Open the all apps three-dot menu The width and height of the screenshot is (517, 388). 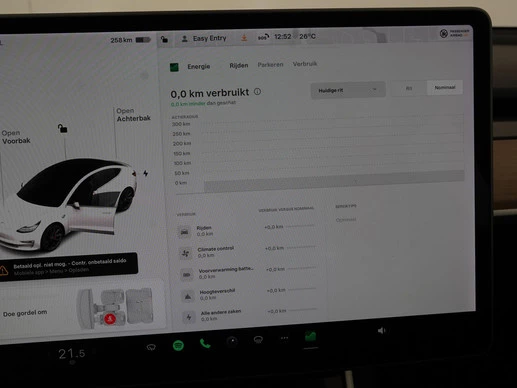(284, 338)
